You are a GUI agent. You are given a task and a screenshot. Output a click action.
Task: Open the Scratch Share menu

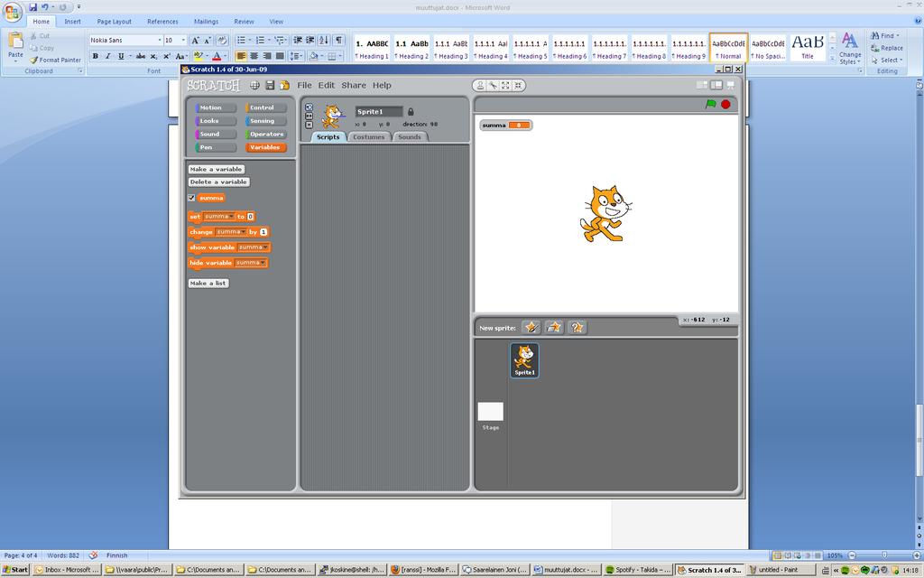point(354,86)
